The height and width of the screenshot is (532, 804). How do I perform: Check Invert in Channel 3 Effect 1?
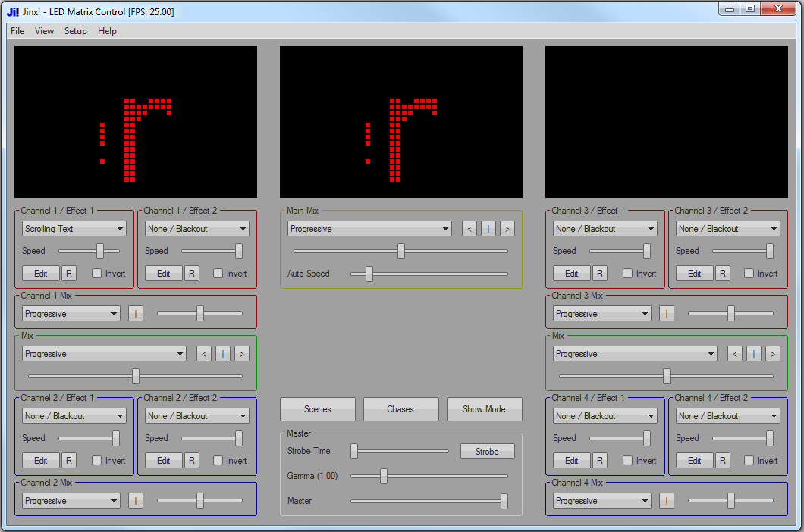pos(628,274)
